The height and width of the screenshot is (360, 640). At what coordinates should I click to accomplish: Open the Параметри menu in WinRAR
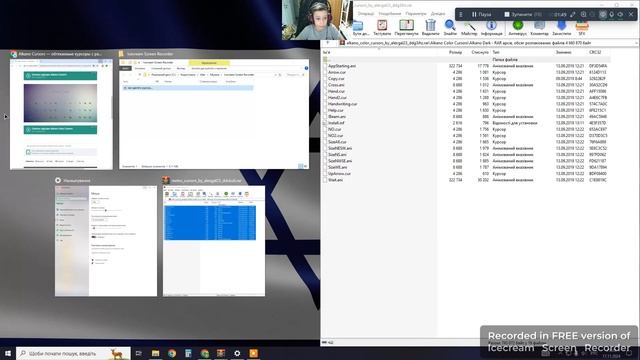pos(416,13)
